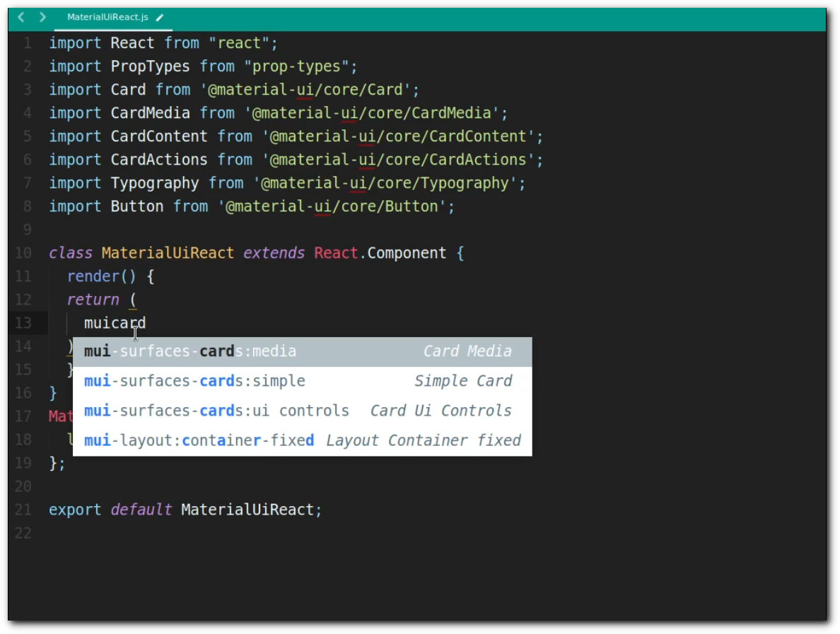The image size is (840, 634).
Task: Switch to the MaterialUiReact.js tab
Action: [107, 17]
